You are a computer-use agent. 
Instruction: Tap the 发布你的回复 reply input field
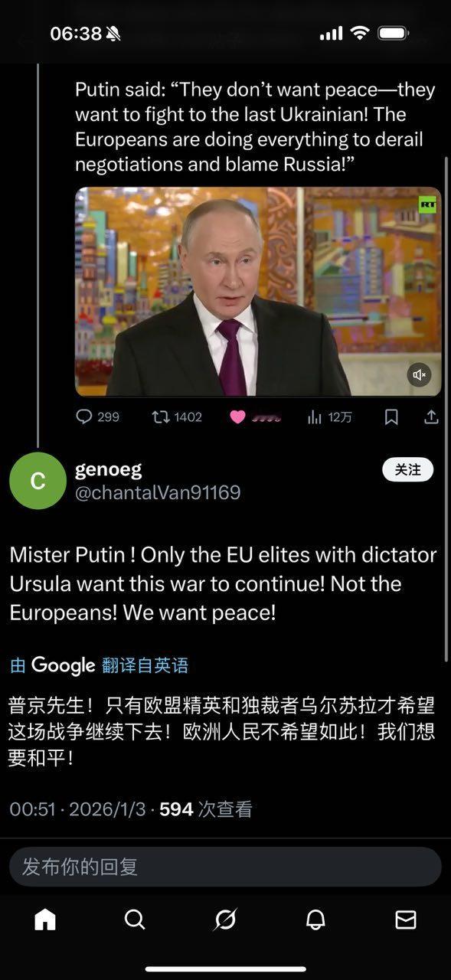coord(225,867)
